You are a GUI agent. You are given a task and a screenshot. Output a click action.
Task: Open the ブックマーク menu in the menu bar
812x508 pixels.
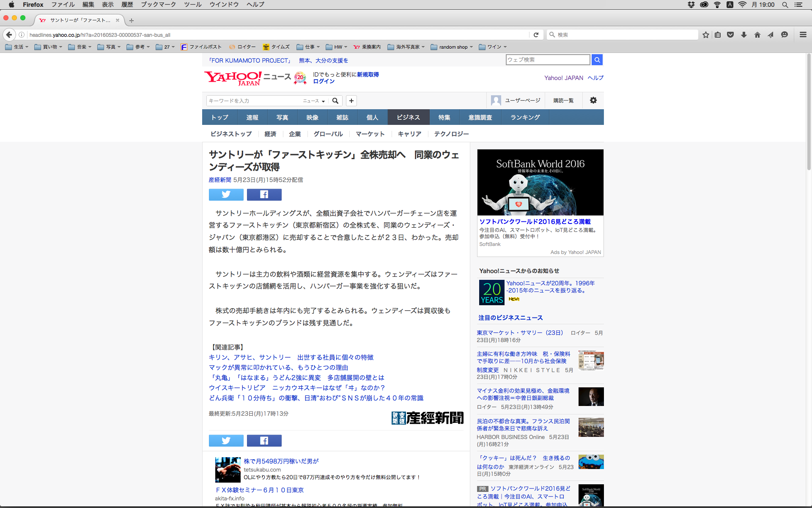click(158, 5)
